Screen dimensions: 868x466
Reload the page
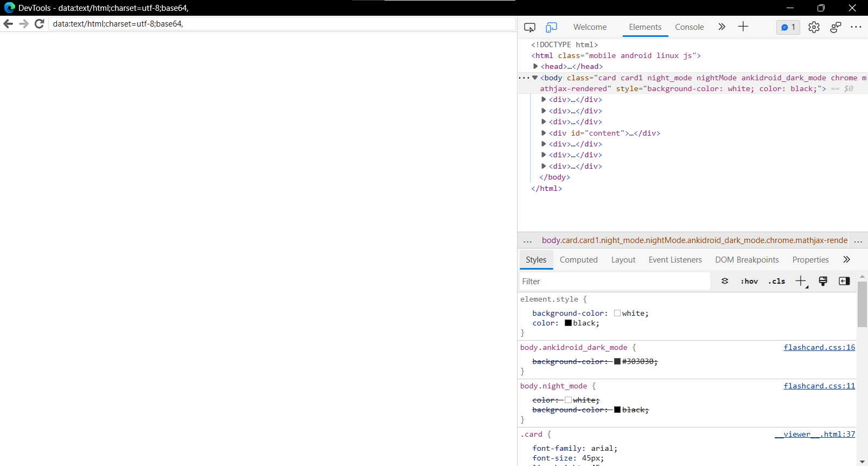[39, 24]
